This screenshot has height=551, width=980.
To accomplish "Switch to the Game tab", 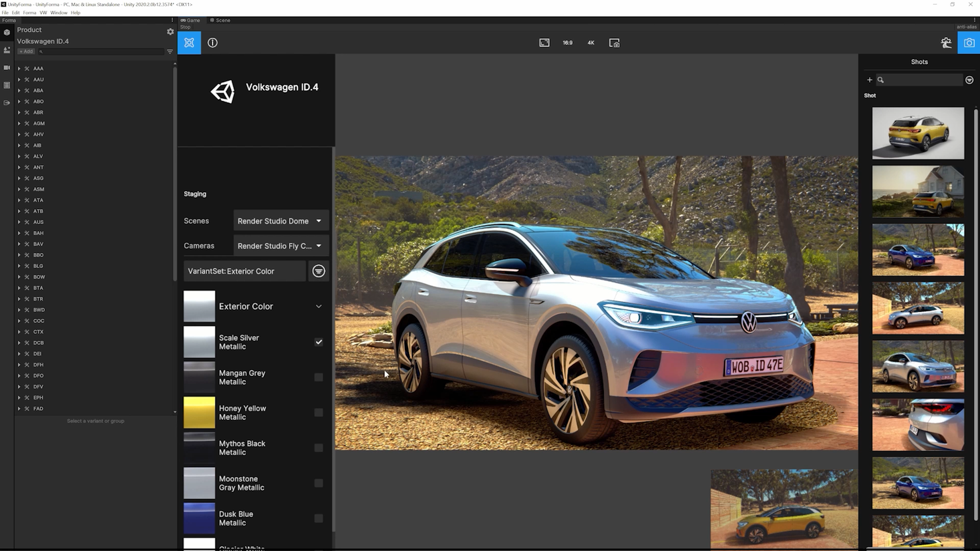I will coord(190,20).
